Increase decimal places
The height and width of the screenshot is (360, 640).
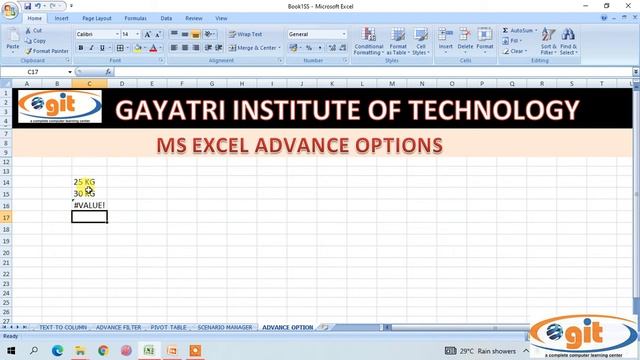point(332,48)
